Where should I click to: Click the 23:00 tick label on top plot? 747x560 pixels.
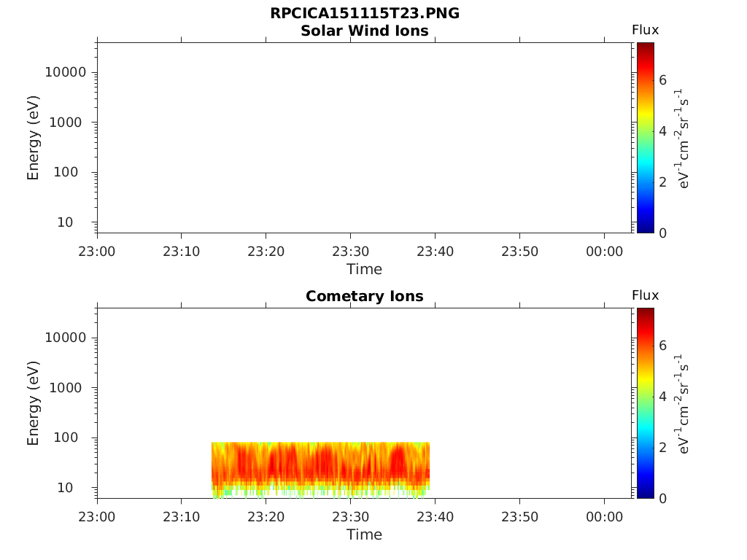pos(97,252)
